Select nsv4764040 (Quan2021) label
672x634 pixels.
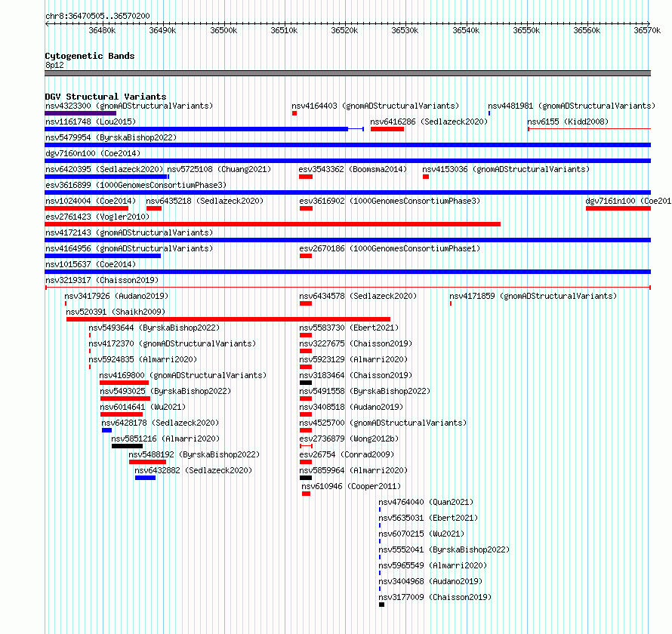426,502
